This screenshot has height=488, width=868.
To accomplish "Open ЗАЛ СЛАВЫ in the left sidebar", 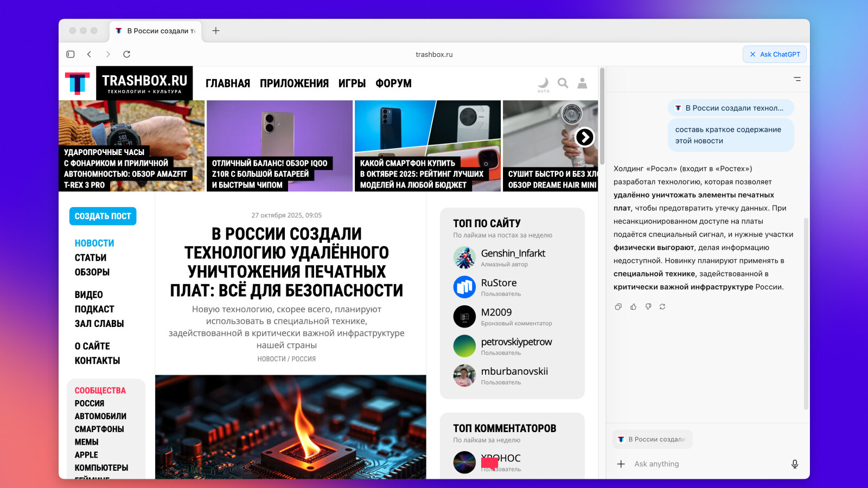I will (x=99, y=324).
